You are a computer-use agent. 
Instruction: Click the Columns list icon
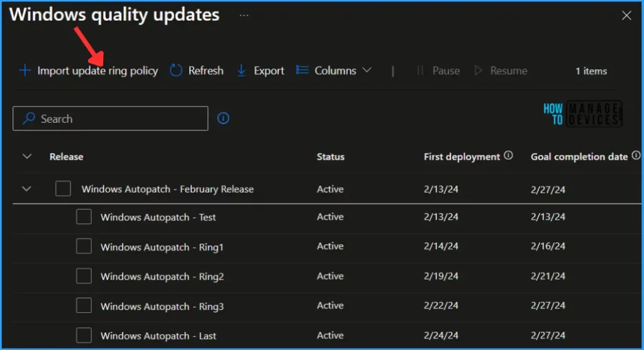click(x=302, y=71)
